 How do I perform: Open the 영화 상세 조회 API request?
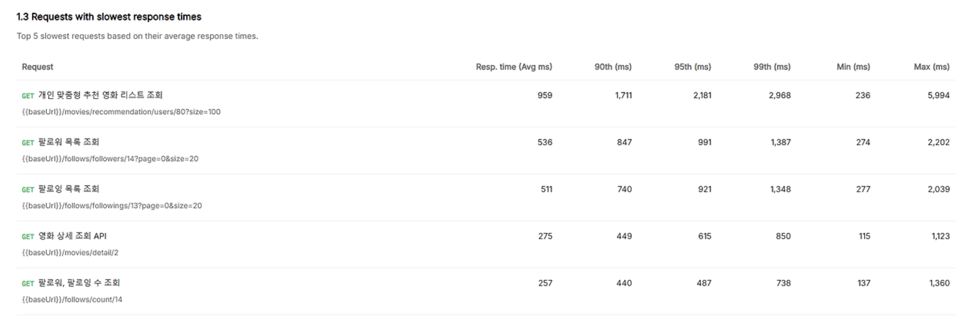(72, 236)
